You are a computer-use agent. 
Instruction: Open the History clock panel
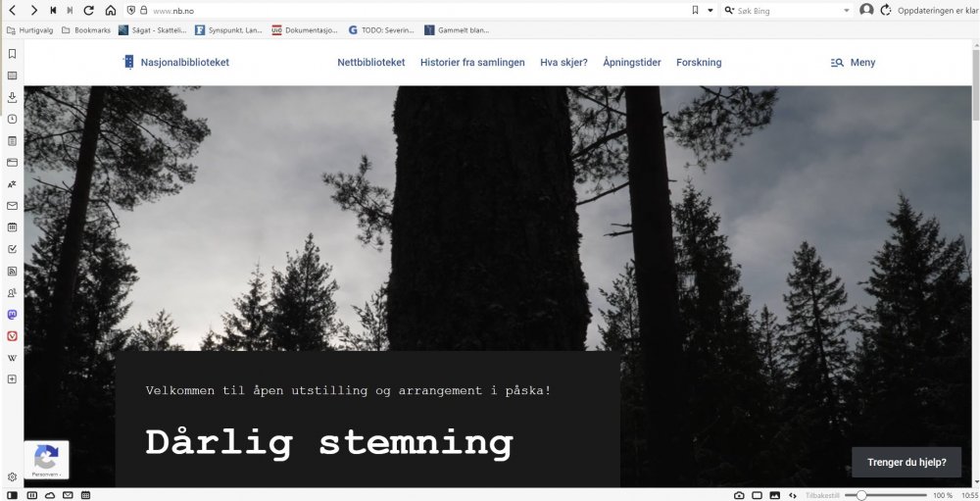tap(12, 119)
